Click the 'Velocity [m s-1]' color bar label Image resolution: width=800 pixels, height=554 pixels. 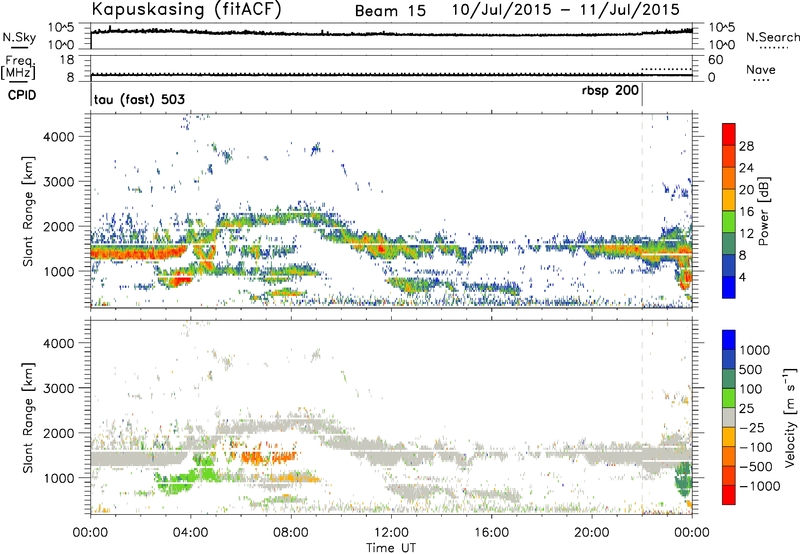[790, 417]
